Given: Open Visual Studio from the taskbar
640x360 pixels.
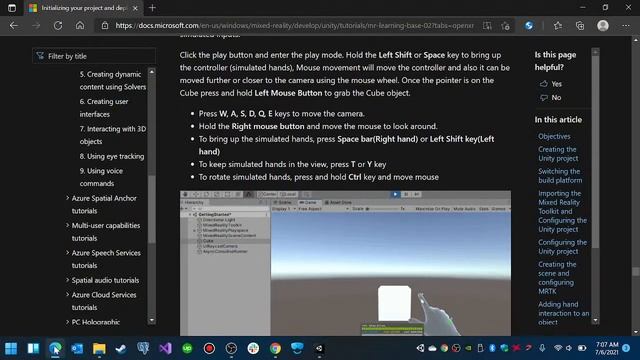Looking at the screenshot, I should click(165, 349).
